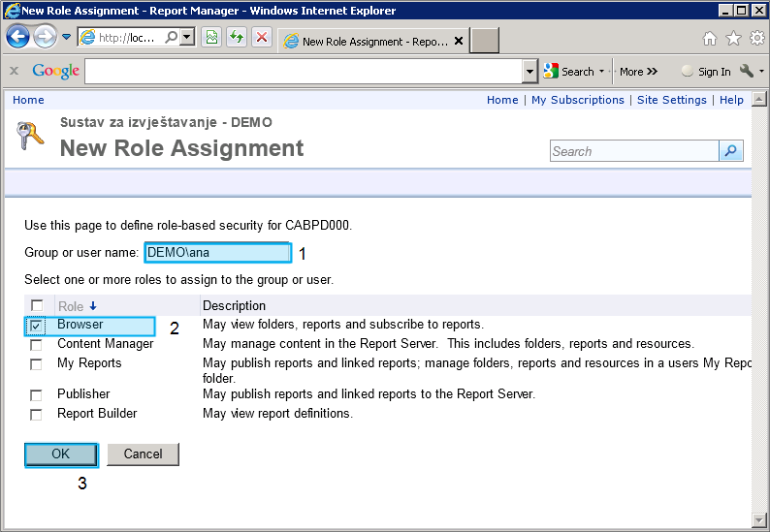The width and height of the screenshot is (770, 532).
Task: Expand the wrench options dropdown arrow
Action: tap(761, 71)
